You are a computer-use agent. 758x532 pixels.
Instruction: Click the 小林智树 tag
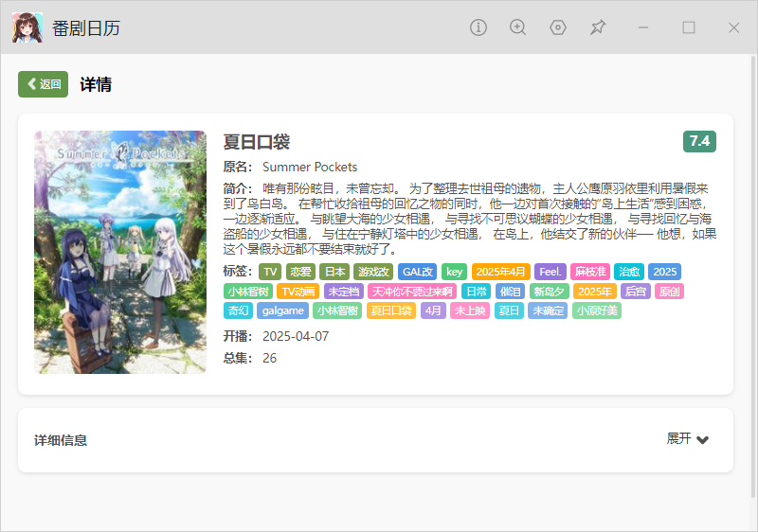pyautogui.click(x=248, y=292)
